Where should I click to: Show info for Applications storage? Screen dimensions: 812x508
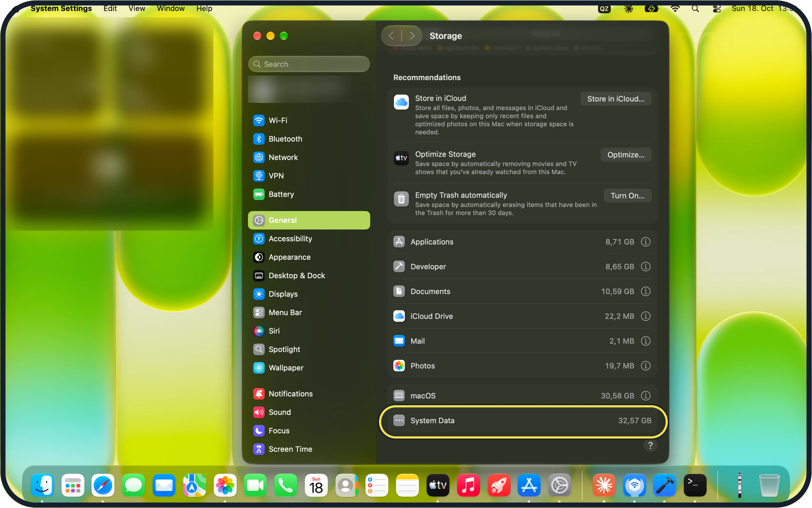click(645, 242)
